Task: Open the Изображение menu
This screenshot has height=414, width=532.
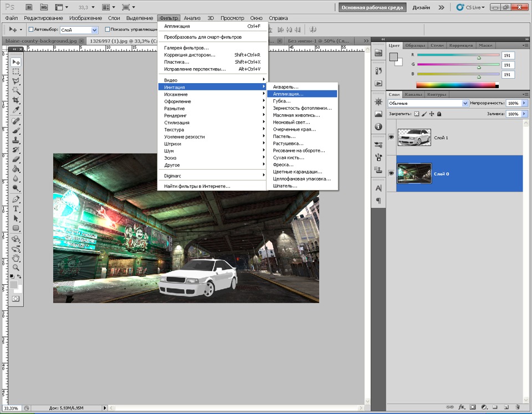Action: [85, 18]
